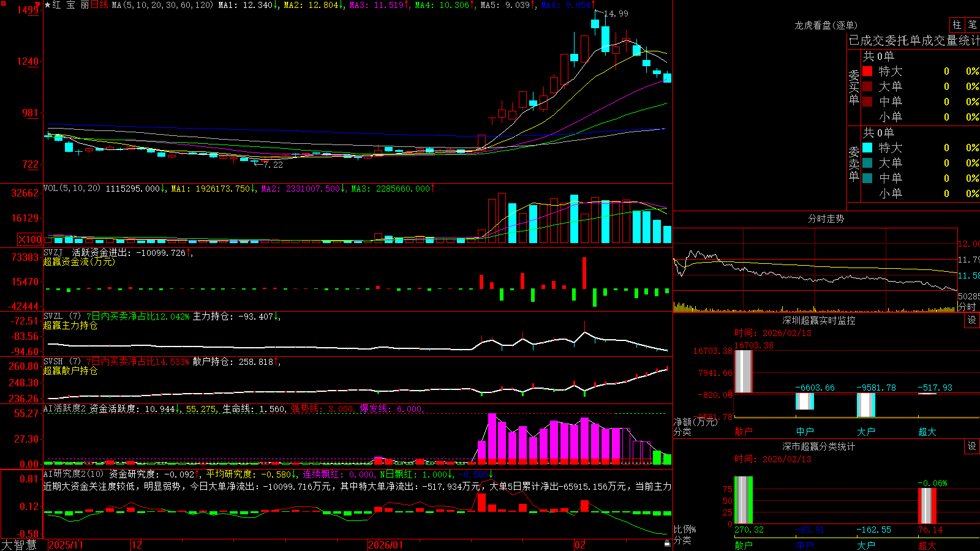
Task: Click the dark red 大单 buy-order swatch
Action: click(x=867, y=86)
